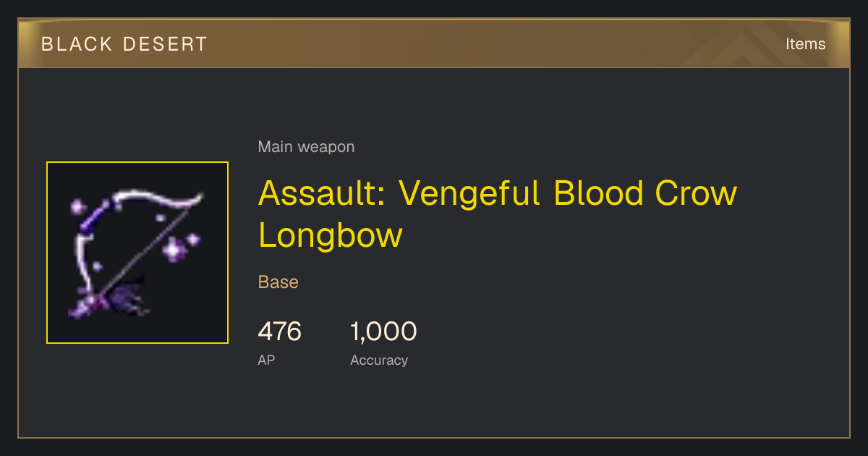Image resolution: width=868 pixels, height=456 pixels.
Task: Click the word Vengeful in item title
Action: pos(470,193)
